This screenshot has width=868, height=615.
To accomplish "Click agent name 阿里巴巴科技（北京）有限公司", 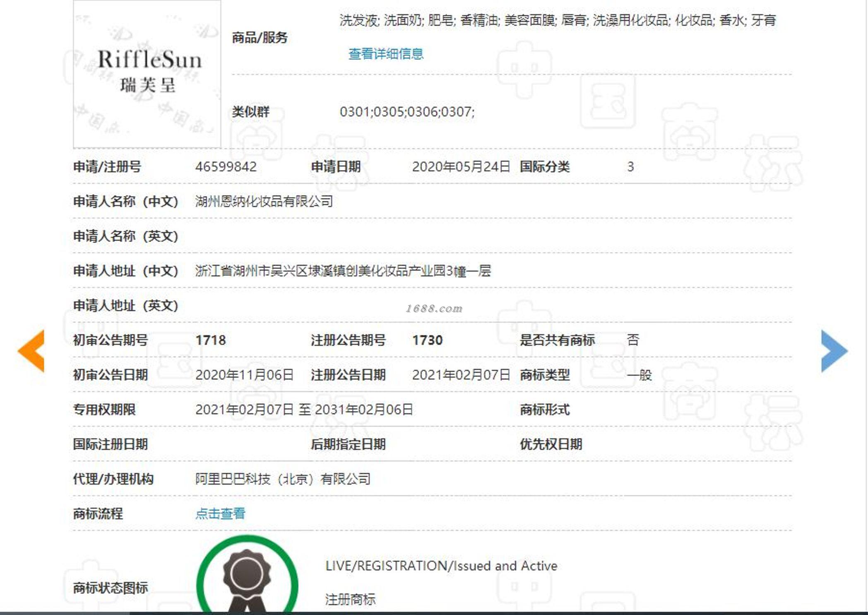I will pyautogui.click(x=283, y=479).
